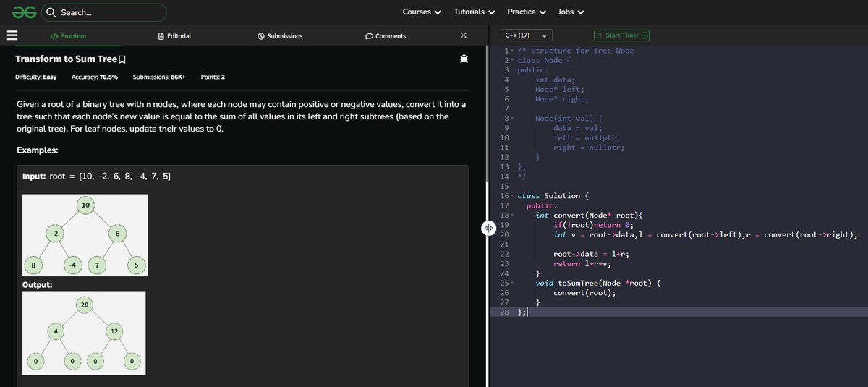Collapse the Node constructor fold at line 8
This screenshot has width=868, height=387.
[513, 118]
